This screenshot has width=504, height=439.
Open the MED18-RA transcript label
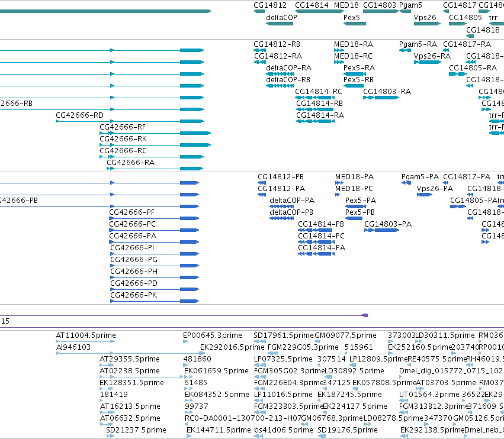[354, 44]
